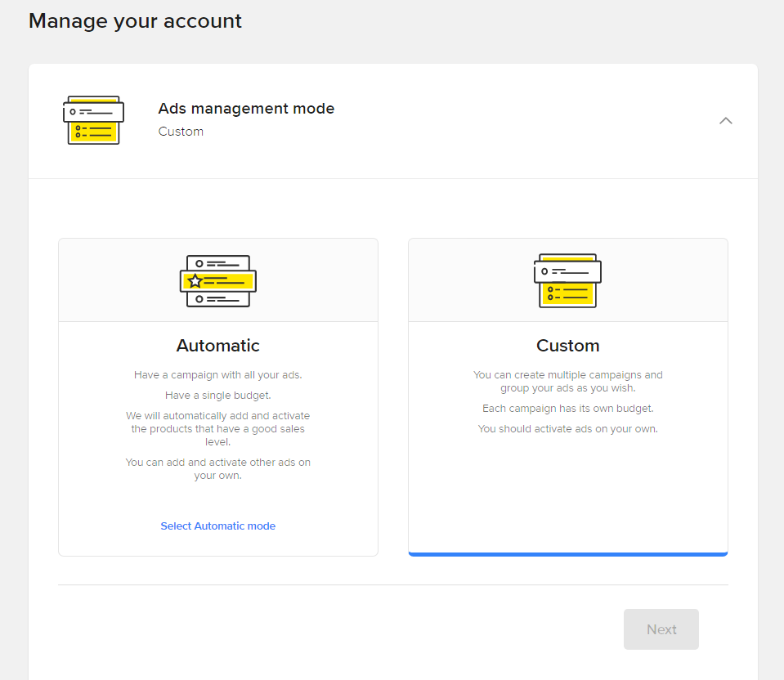
Task: Click the Custom subtitle in the header
Action: pos(181,132)
